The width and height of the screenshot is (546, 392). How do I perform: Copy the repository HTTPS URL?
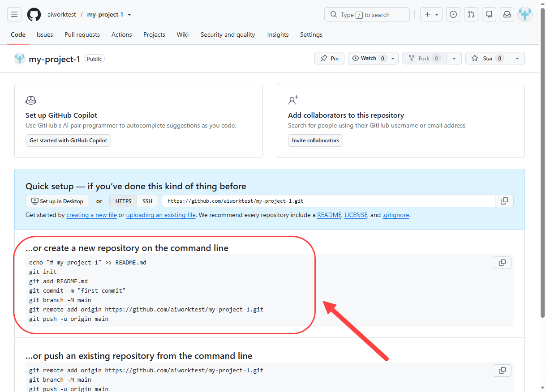point(504,201)
